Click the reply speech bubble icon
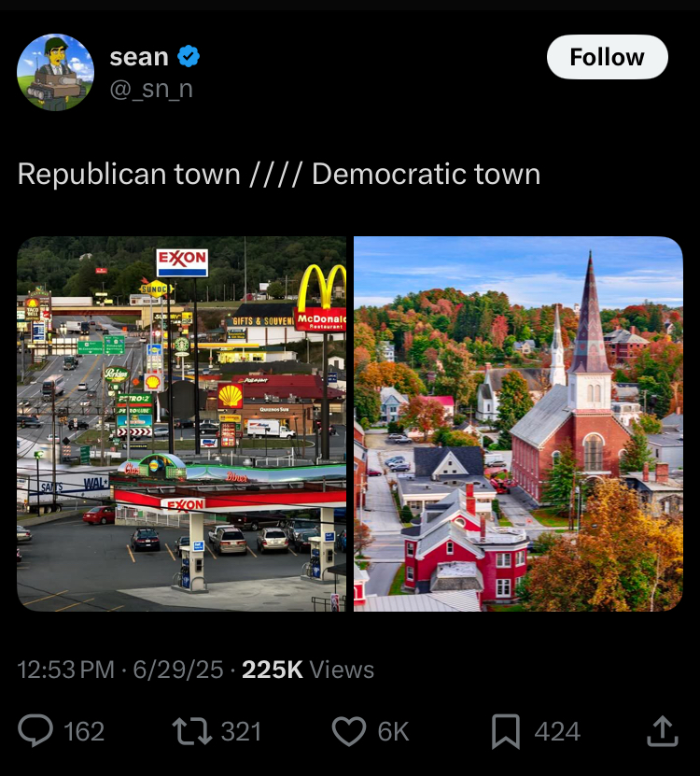This screenshot has height=776, width=700. point(35,730)
